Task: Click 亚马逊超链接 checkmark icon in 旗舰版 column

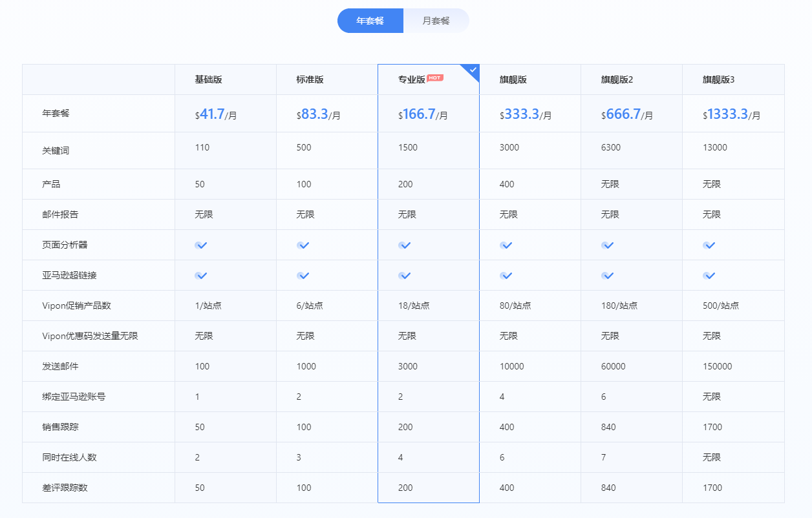Action: coord(506,276)
